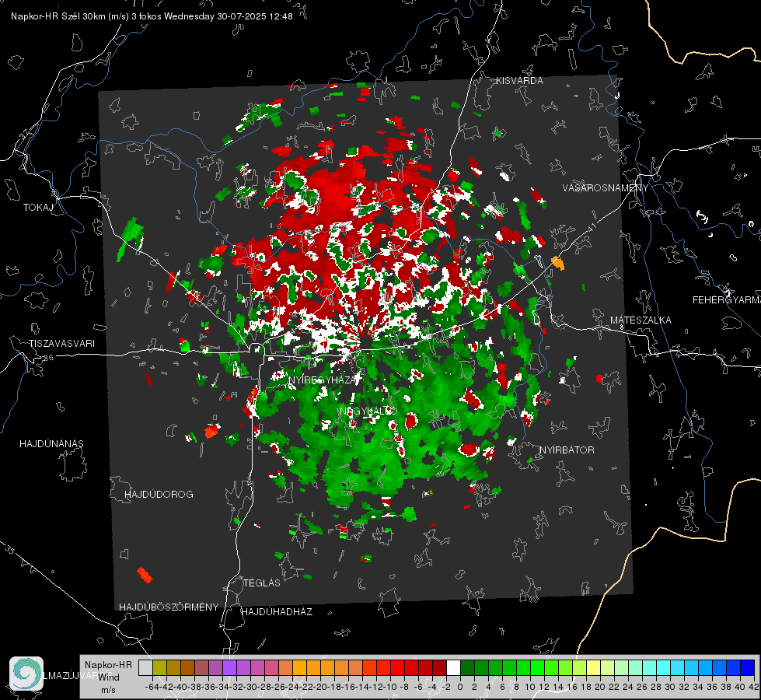Click the NYÍRBÁTOR city label
This screenshot has width=761, height=700.
point(567,450)
